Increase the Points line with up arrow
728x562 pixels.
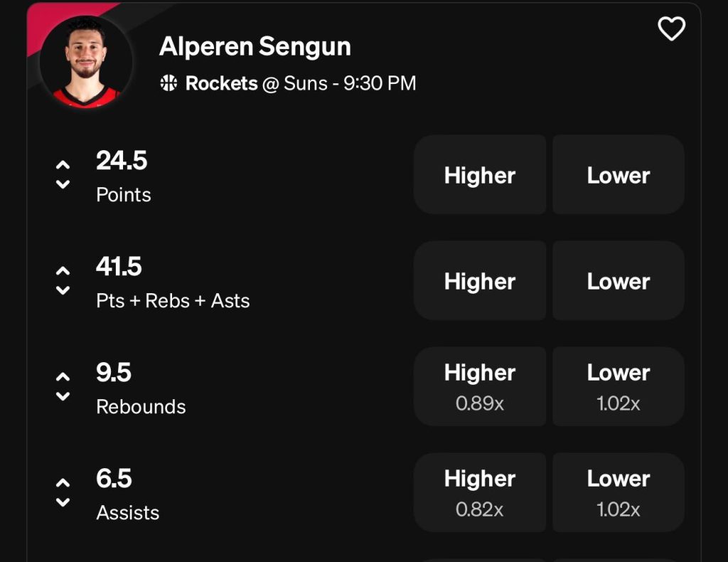coord(63,165)
